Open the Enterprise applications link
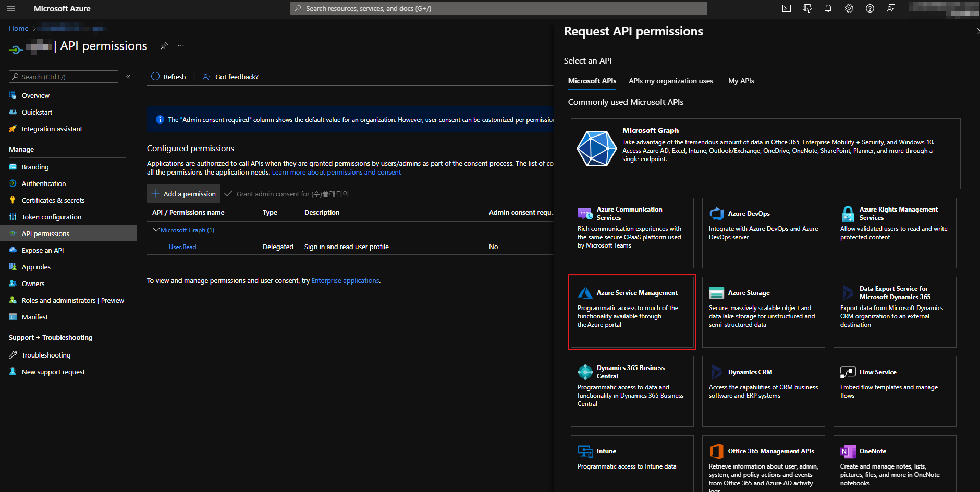980x492 pixels. 345,280
